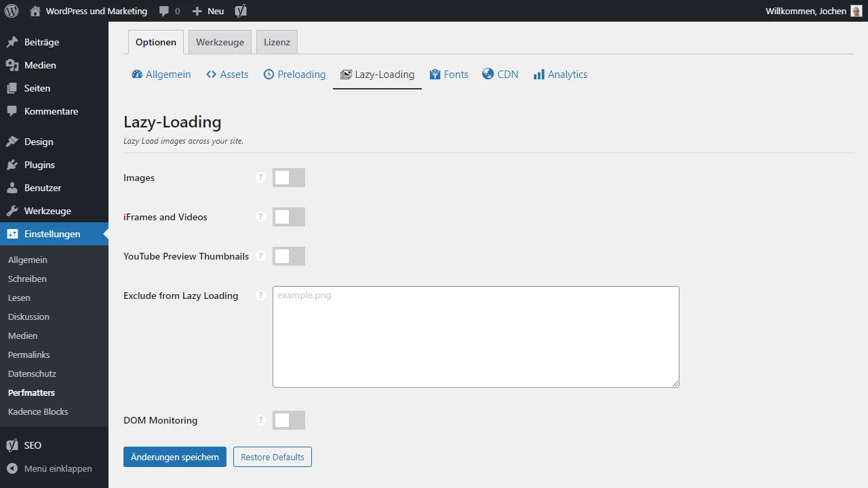
Task: Click the Plugins label in sidebar
Action: coord(39,165)
